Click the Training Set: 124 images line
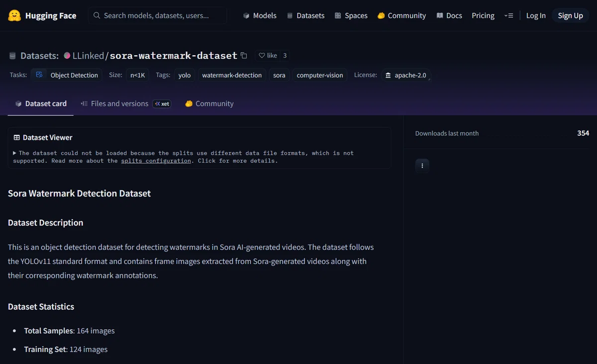This screenshot has height=364, width=597. [66, 350]
